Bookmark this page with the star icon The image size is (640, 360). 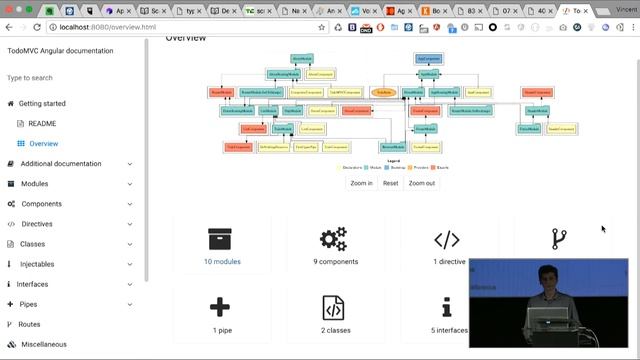pos(322,27)
